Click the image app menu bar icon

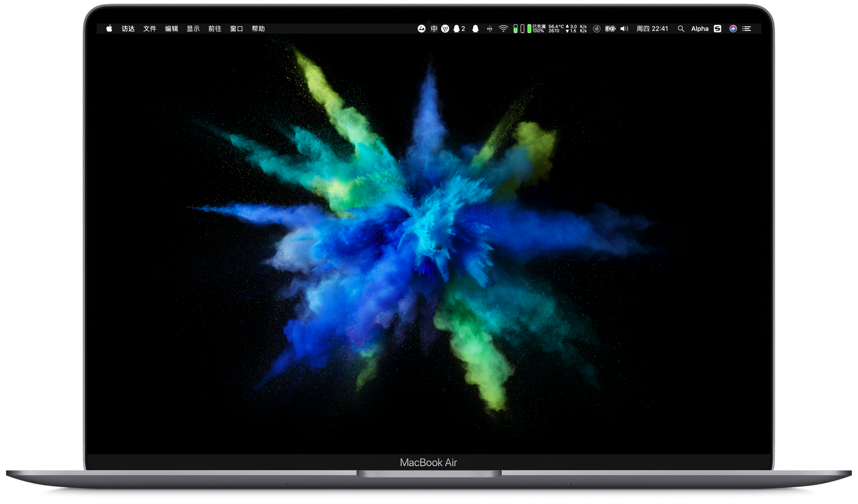click(x=422, y=29)
